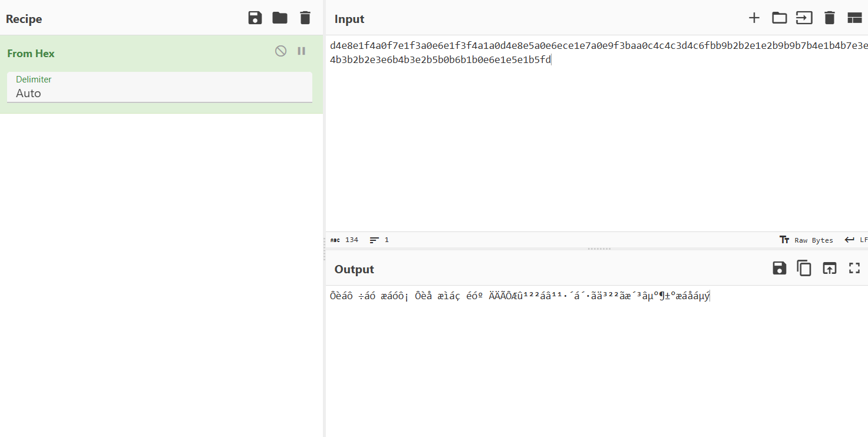
Task: Clear input and output with trash icon
Action: click(830, 18)
